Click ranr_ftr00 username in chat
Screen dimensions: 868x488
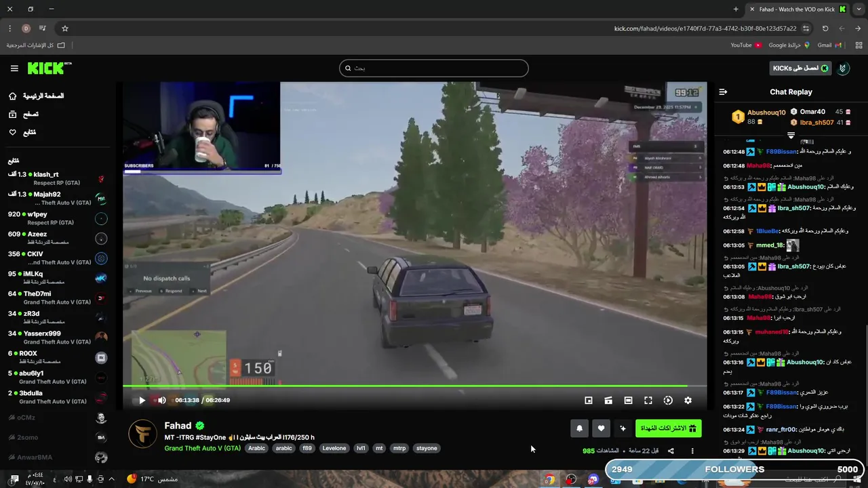click(x=782, y=430)
